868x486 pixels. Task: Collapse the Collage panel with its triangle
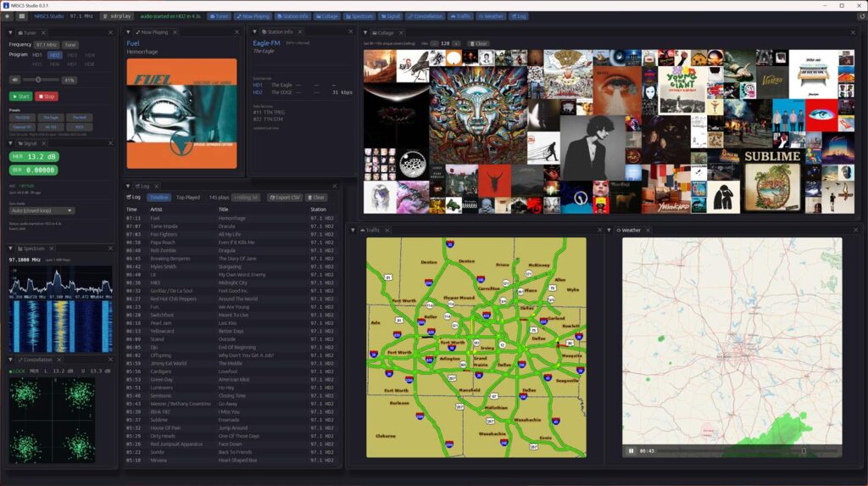(x=365, y=33)
